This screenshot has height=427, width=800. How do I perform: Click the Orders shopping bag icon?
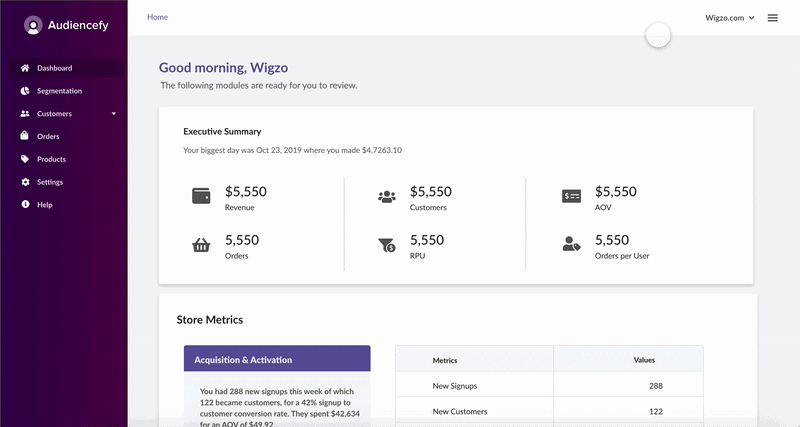click(x=24, y=136)
